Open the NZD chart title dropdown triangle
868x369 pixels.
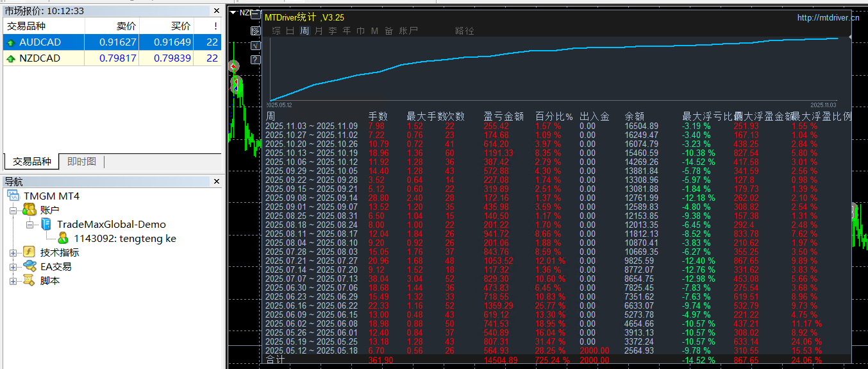point(233,12)
